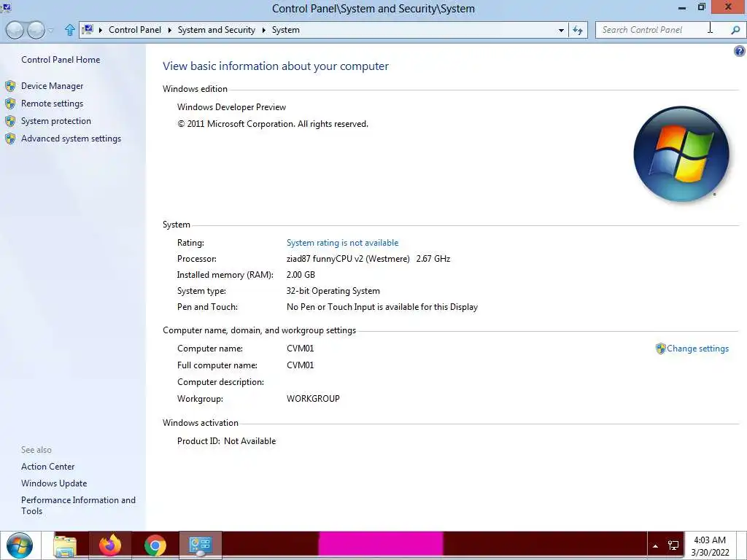Viewport: 747px width, 560px height.
Task: Click the Change settings shield icon
Action: click(660, 349)
